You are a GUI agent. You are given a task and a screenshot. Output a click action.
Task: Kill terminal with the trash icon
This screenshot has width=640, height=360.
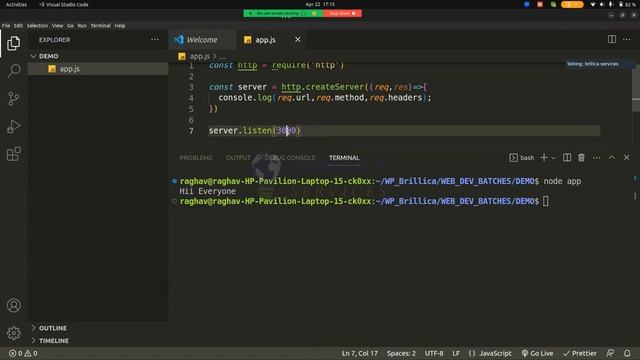point(581,158)
